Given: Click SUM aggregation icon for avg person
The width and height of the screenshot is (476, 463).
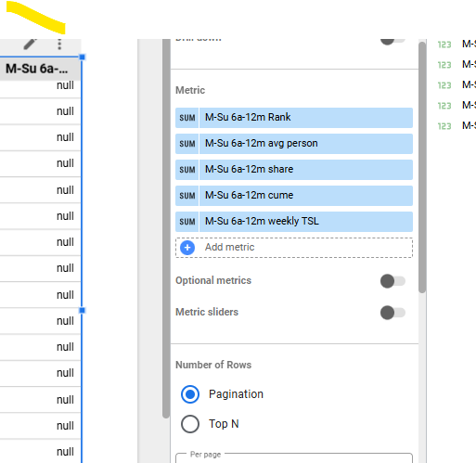Looking at the screenshot, I should [187, 144].
